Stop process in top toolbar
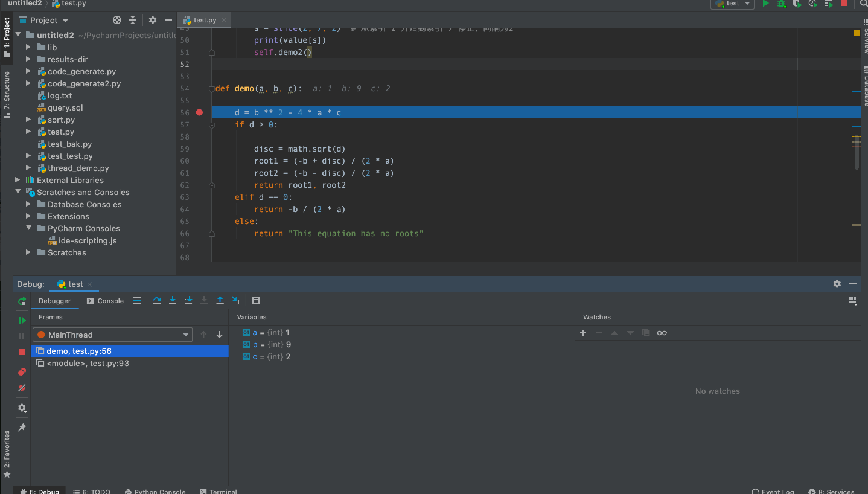 (x=844, y=4)
